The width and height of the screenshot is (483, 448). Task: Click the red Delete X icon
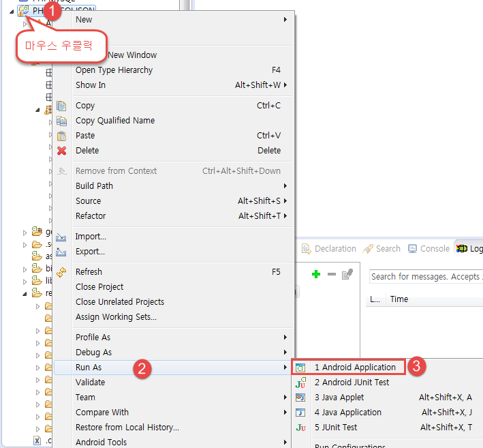point(61,151)
